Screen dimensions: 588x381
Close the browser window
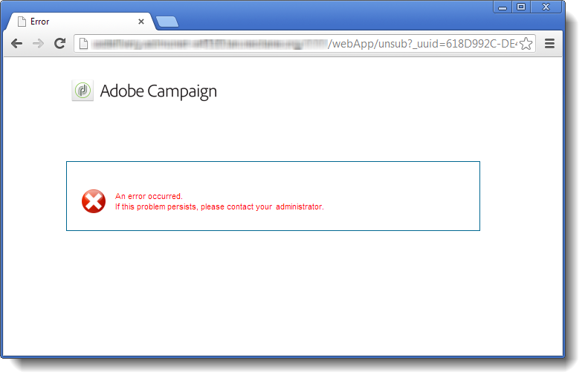(x=546, y=7)
